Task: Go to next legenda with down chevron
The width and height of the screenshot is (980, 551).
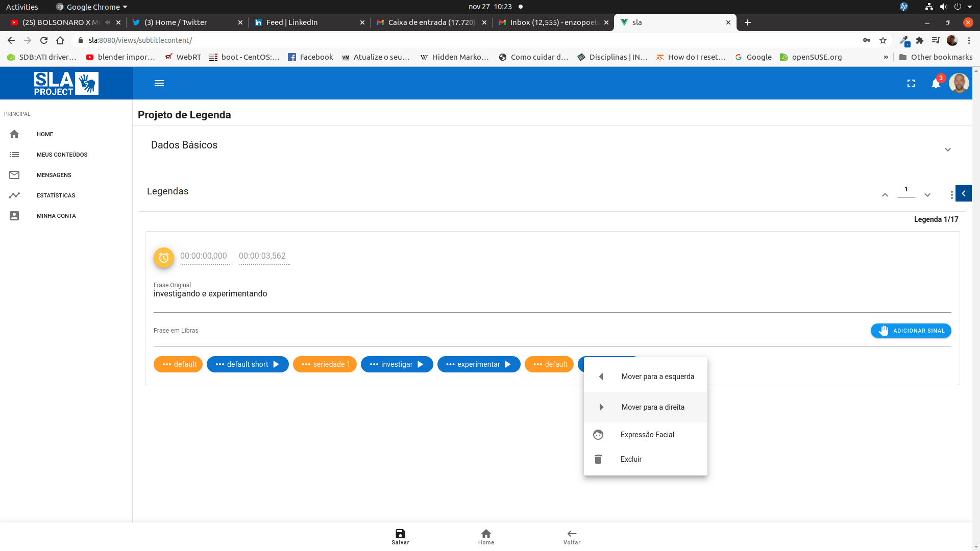Action: click(927, 195)
